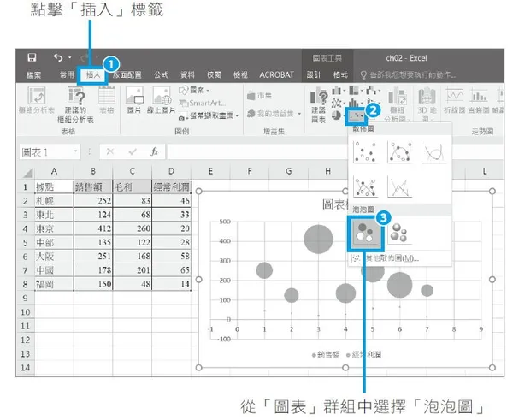Click the confirm checkmark in formula bar
The image size is (513, 420).
point(133,152)
